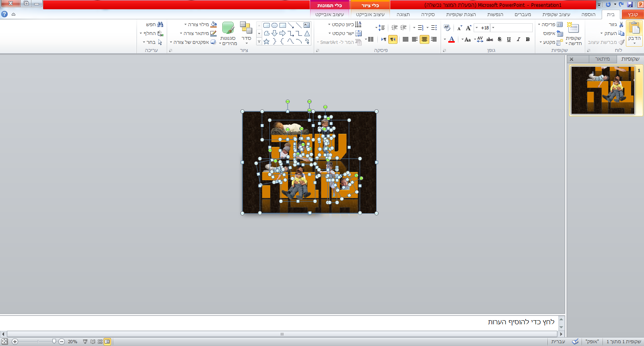Image resolution: width=644 pixels, height=346 pixels.
Task: Open the Font dialog launcher
Action: [x=444, y=51]
